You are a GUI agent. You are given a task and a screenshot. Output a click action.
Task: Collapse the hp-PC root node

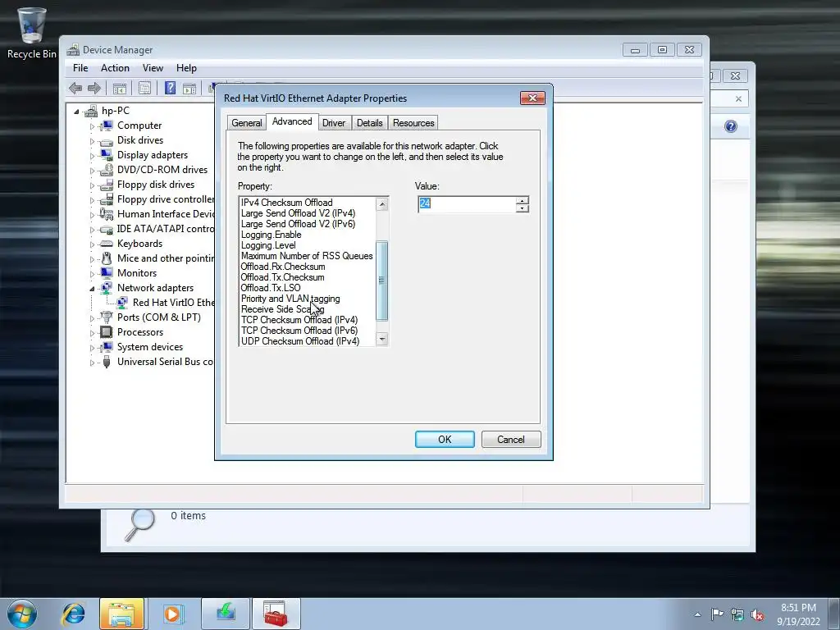click(x=76, y=112)
